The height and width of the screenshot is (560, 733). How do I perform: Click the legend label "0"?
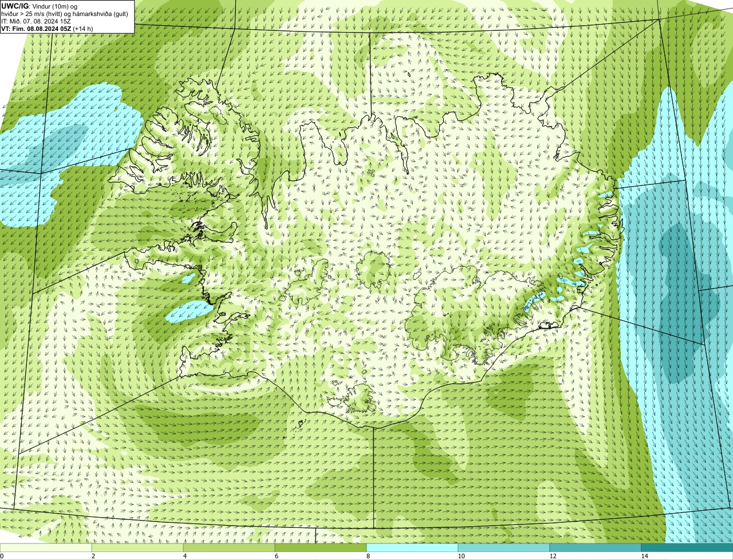pos(2,556)
